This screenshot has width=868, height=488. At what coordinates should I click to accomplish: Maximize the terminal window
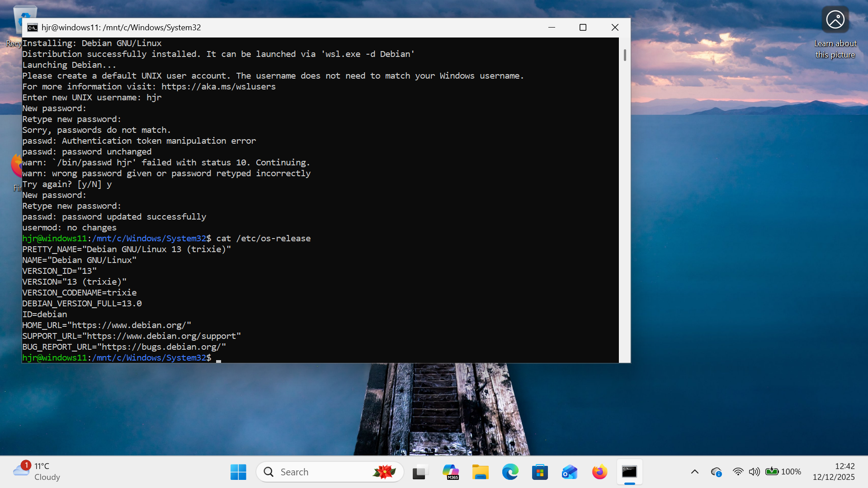click(583, 28)
